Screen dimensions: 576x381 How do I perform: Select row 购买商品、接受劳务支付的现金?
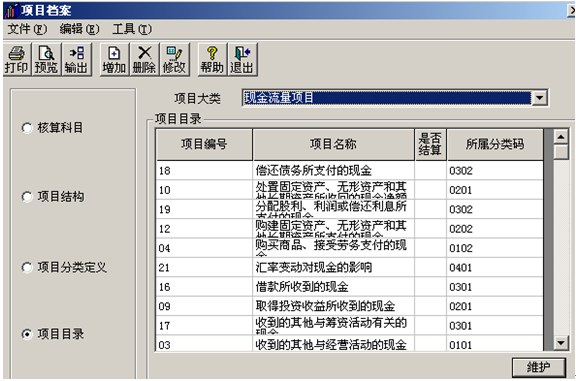pos(350,248)
